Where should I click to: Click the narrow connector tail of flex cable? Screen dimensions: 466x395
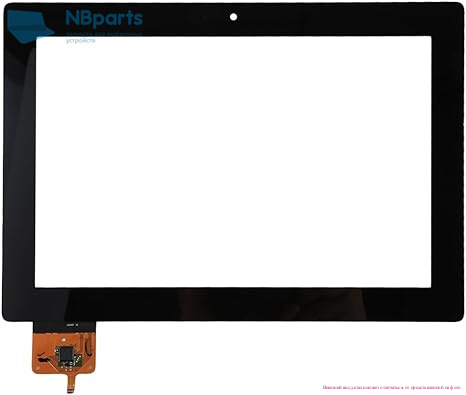(x=71, y=383)
